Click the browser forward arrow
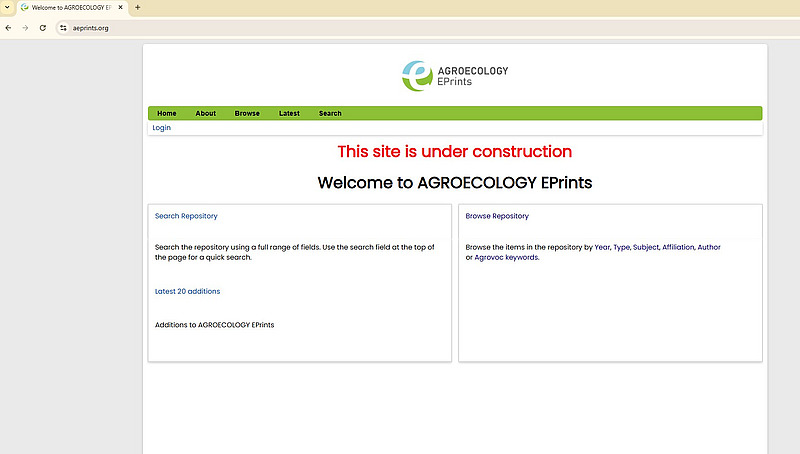The height and width of the screenshot is (454, 800). pos(25,28)
